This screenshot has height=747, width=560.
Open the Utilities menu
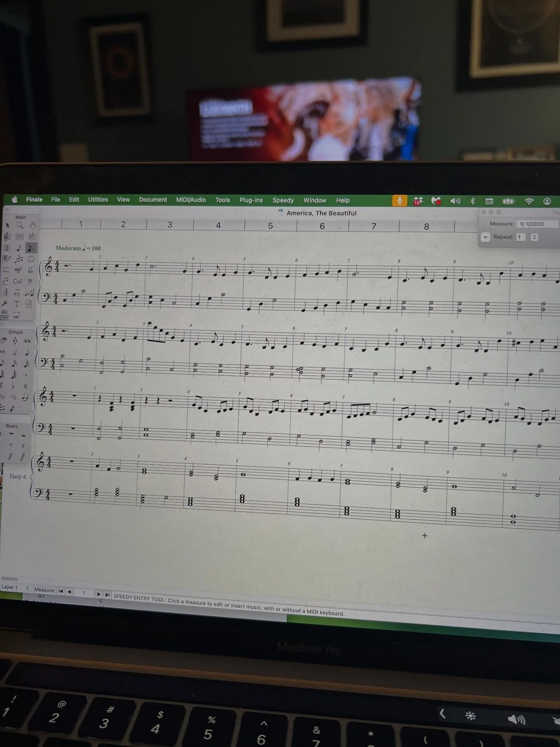coord(98,200)
